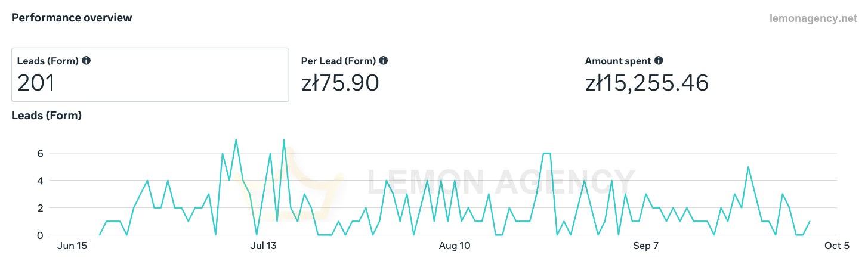Screen dimensions: 868x261
Task: Click the Jun 15 date label on the axis
Action: pyautogui.click(x=72, y=246)
